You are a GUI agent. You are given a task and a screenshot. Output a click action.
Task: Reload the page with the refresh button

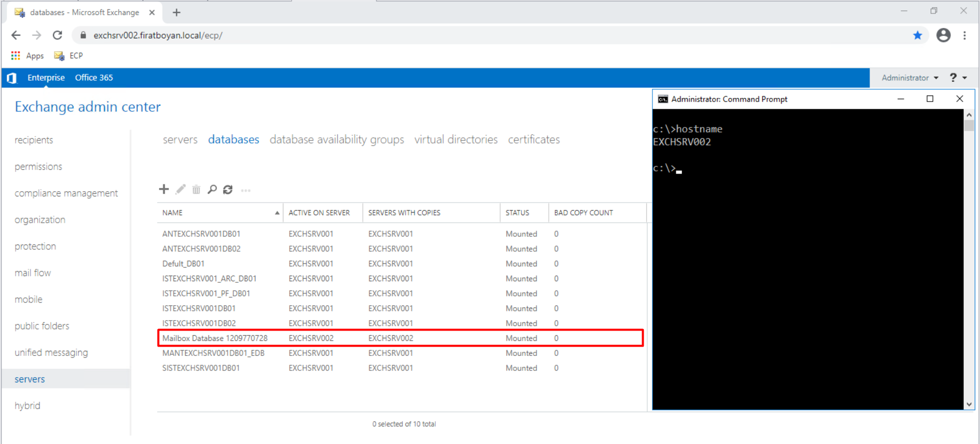click(58, 35)
